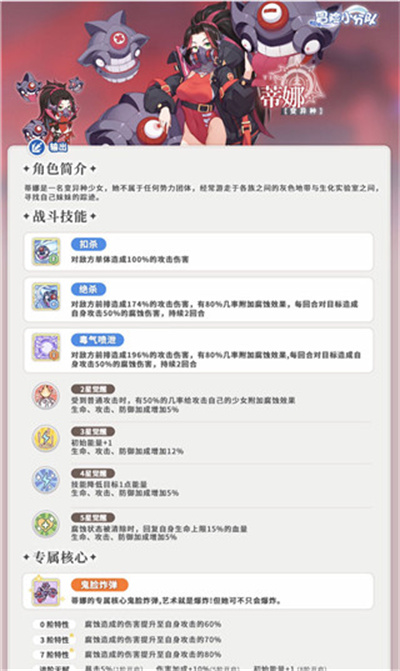Click the 绝杀 skill name label
The height and width of the screenshot is (671, 400).
[89, 289]
